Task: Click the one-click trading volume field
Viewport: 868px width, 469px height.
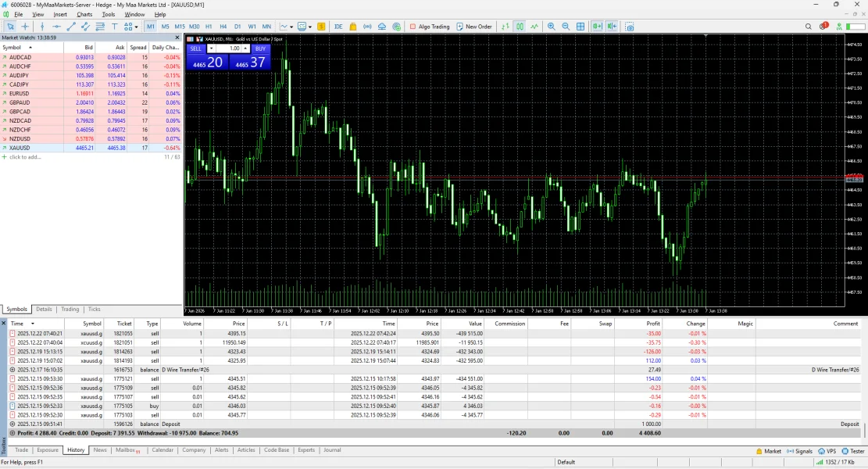Action: point(233,48)
